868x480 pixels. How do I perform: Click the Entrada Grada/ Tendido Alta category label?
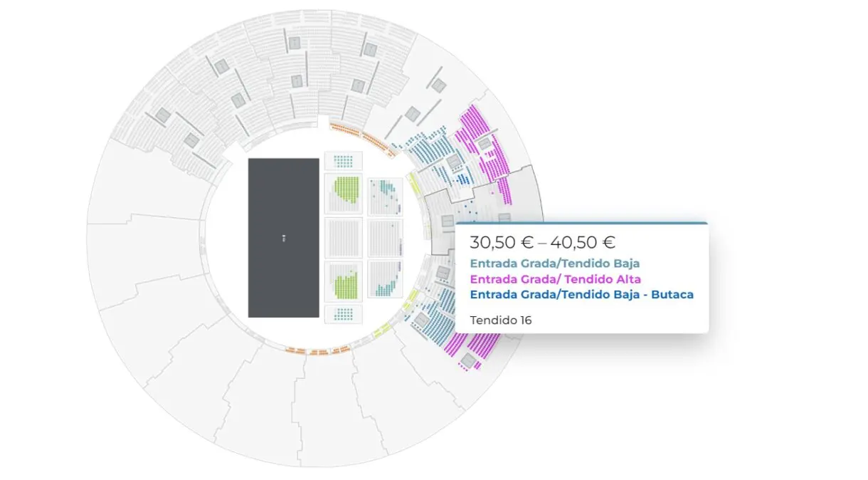coord(556,279)
